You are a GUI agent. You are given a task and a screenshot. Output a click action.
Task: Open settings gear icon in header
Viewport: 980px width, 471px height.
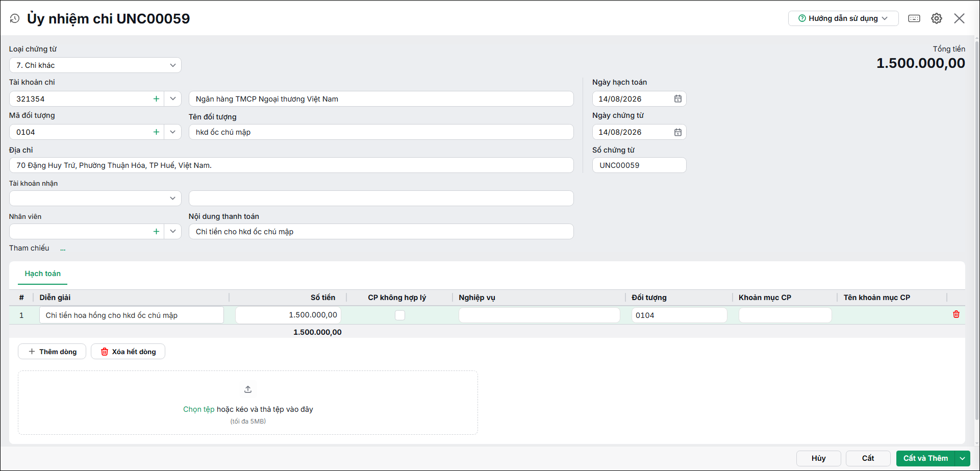pyautogui.click(x=937, y=18)
